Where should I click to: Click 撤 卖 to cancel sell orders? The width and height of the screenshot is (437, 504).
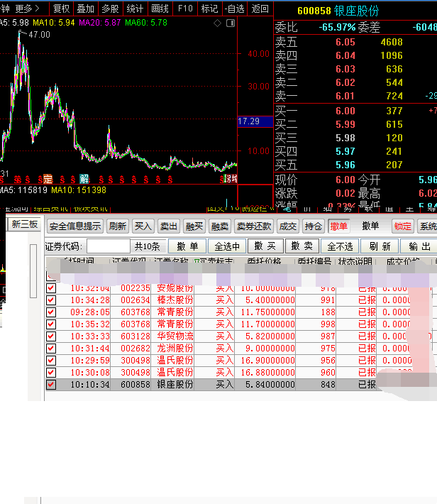302,246
